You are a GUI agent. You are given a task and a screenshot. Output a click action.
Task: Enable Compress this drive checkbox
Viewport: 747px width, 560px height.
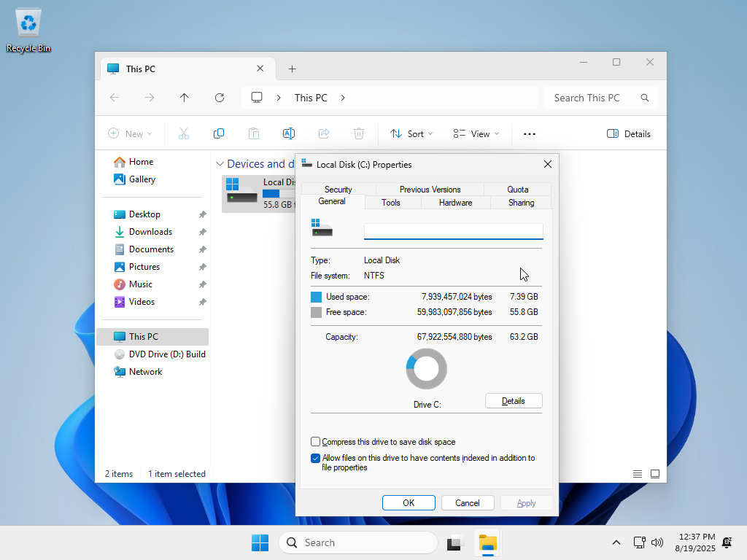(x=316, y=442)
